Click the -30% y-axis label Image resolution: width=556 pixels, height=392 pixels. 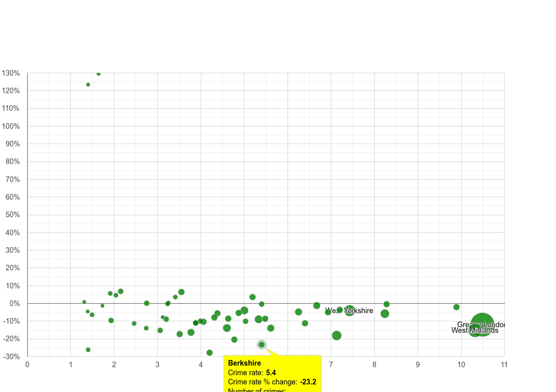11,357
